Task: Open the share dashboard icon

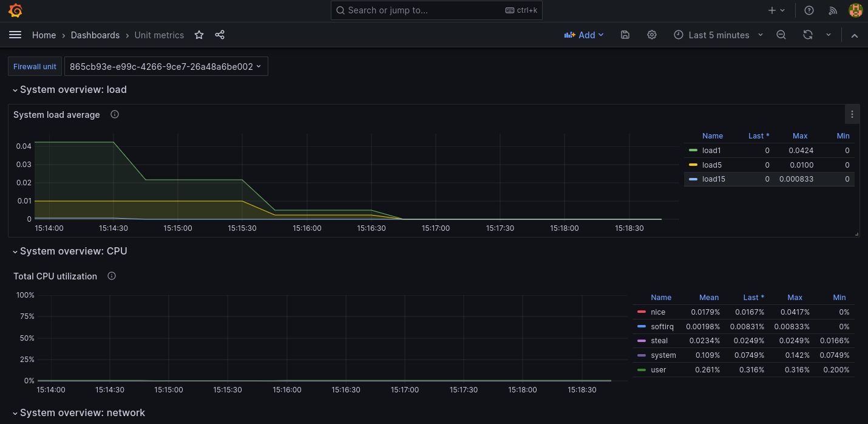Action: click(x=219, y=35)
